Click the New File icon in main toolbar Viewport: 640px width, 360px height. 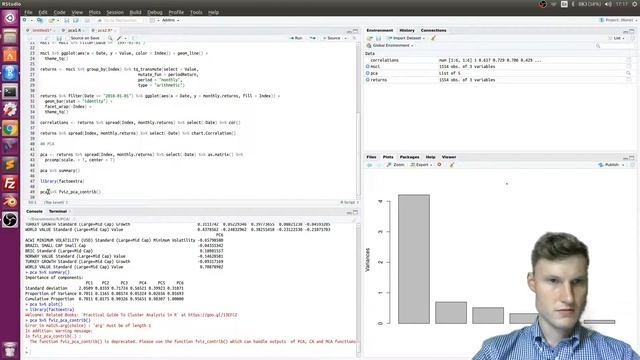coord(25,20)
